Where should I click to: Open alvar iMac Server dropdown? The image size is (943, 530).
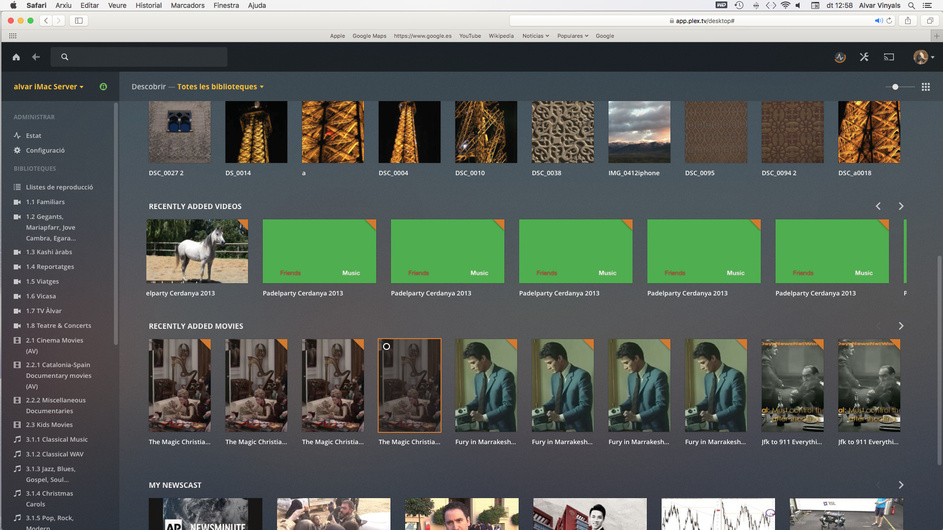[49, 87]
